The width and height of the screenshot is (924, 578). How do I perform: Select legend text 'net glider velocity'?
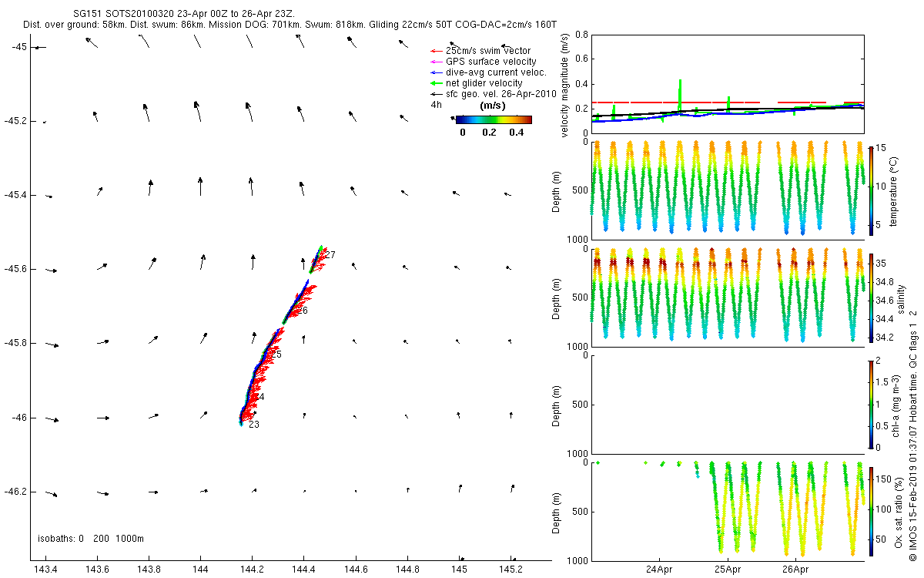484,83
